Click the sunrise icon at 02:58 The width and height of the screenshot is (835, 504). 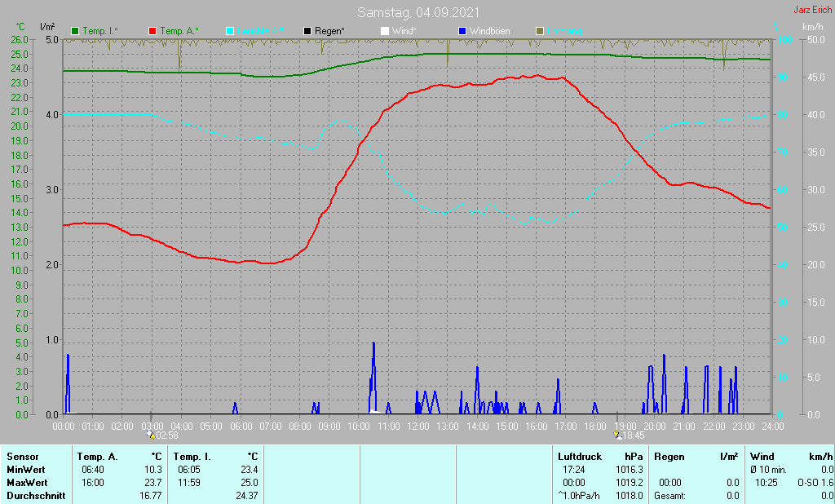(151, 435)
